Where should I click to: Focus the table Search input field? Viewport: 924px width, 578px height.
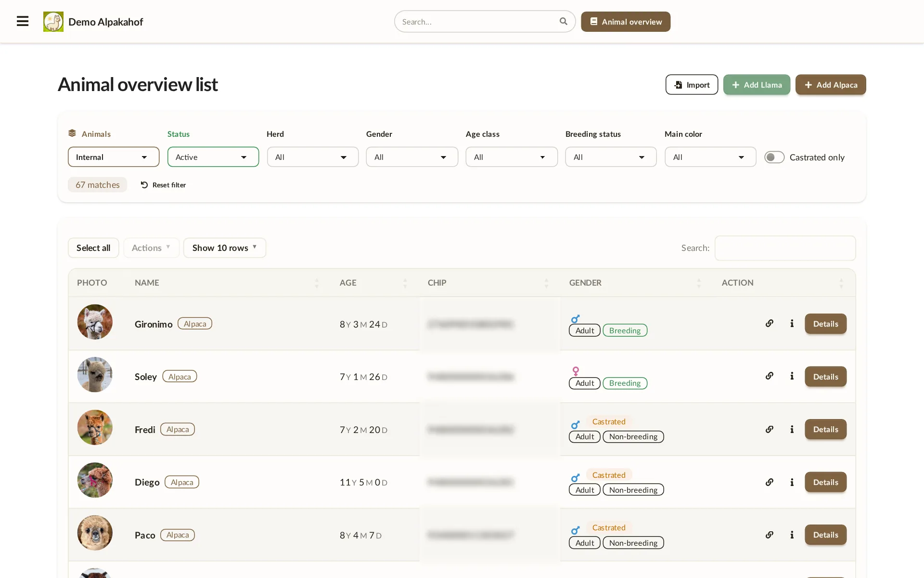785,248
